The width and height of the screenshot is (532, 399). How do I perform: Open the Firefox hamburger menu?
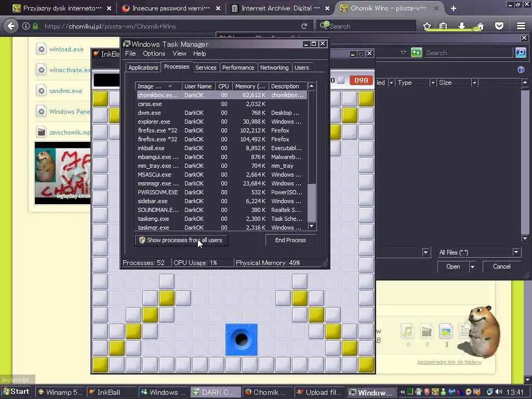pos(521,26)
